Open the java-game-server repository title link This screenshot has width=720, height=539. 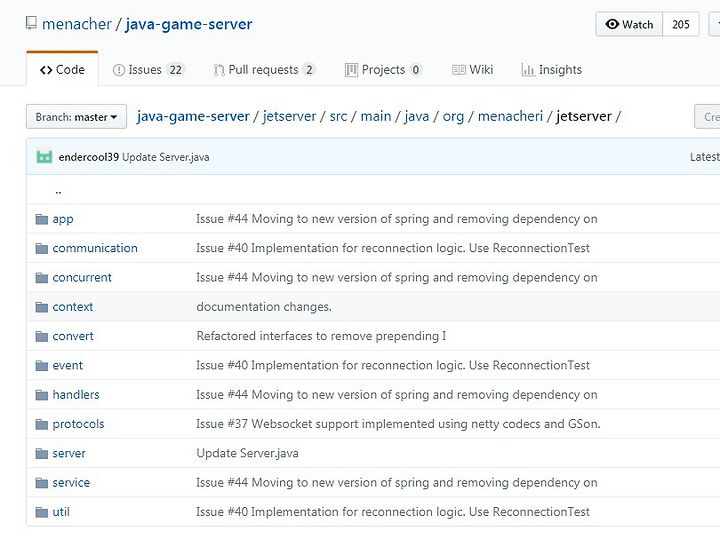[189, 24]
